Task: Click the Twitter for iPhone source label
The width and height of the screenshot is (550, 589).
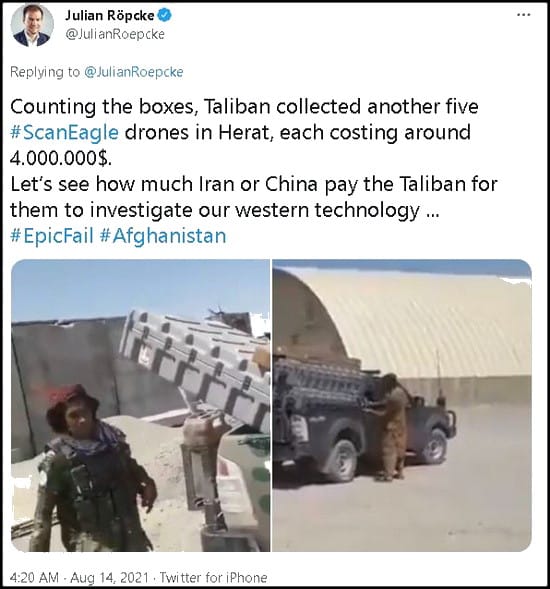Action: (213, 577)
